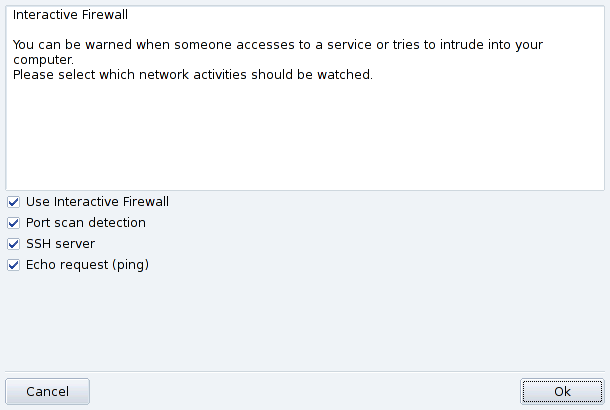Click the "Interactive Firewall" heading text
The height and width of the screenshot is (410, 610).
(70, 15)
